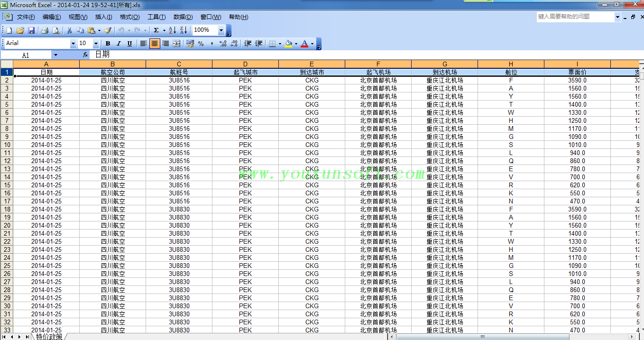Open a file with the folder icon
This screenshot has height=340, width=644.
[20, 30]
